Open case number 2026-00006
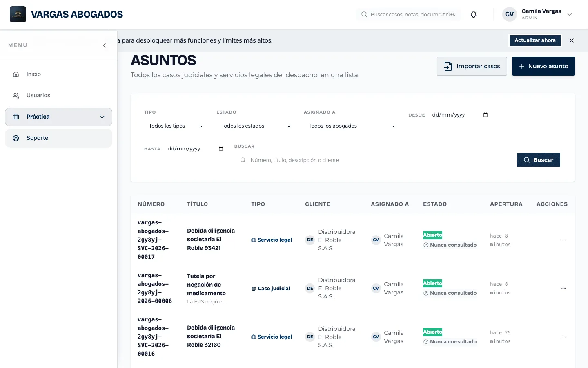Viewport: 588px width, 368px height. (x=155, y=288)
